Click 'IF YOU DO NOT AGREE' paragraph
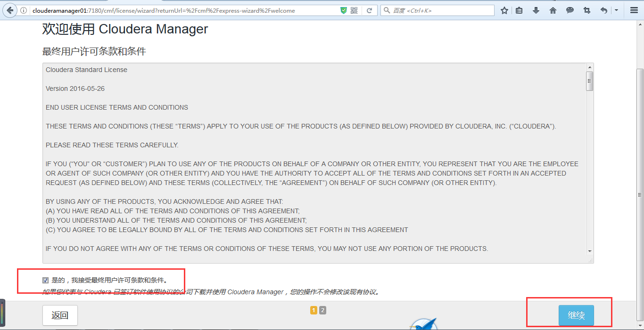This screenshot has height=330, width=644. (267, 249)
